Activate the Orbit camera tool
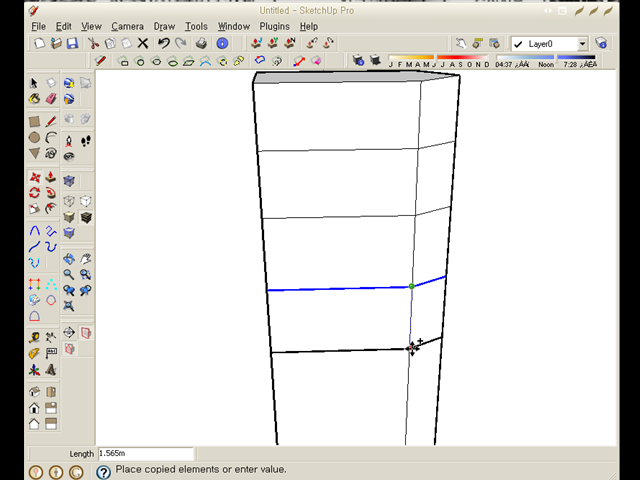640x480 pixels. pyautogui.click(x=69, y=259)
